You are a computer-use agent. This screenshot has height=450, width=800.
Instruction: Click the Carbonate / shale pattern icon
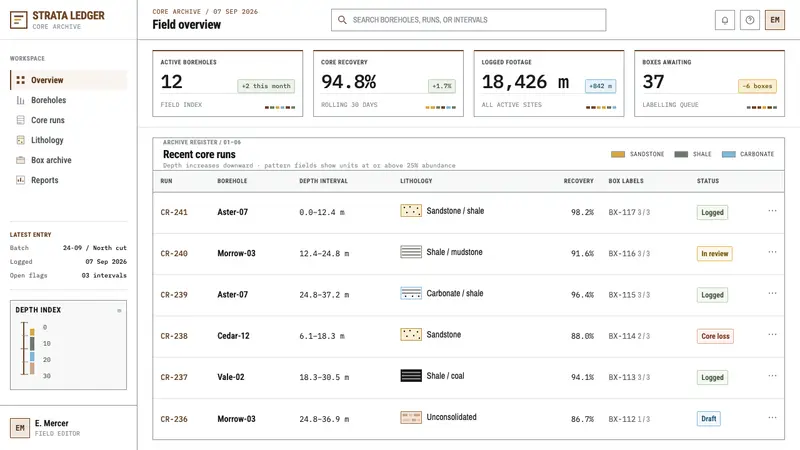pyautogui.click(x=411, y=293)
